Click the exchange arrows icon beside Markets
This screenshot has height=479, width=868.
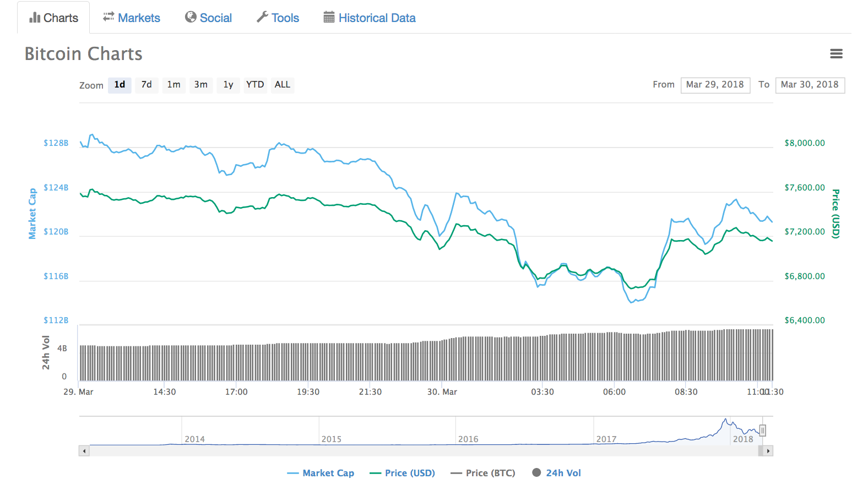pos(109,17)
